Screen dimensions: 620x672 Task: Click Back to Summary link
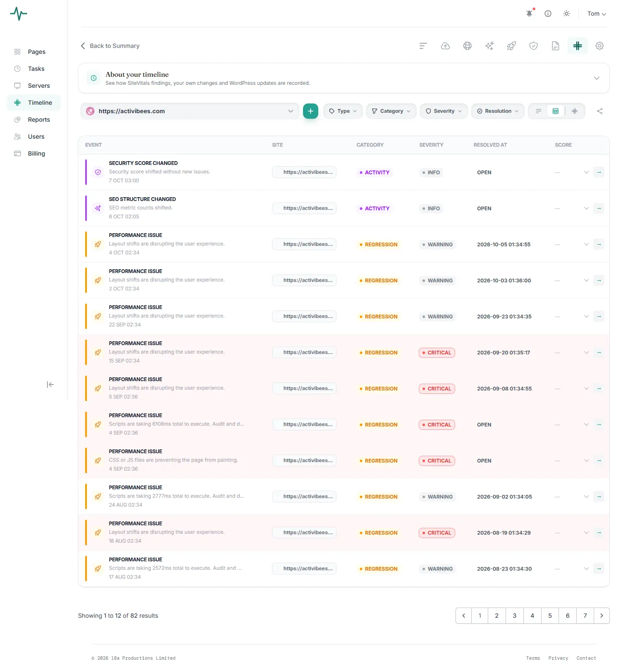point(110,46)
